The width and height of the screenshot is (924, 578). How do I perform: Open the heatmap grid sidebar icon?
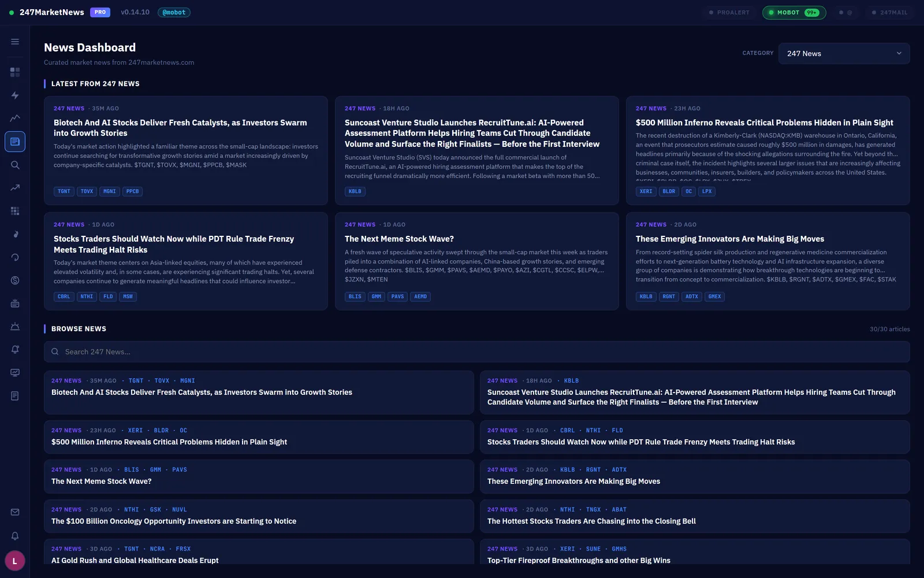click(x=15, y=211)
